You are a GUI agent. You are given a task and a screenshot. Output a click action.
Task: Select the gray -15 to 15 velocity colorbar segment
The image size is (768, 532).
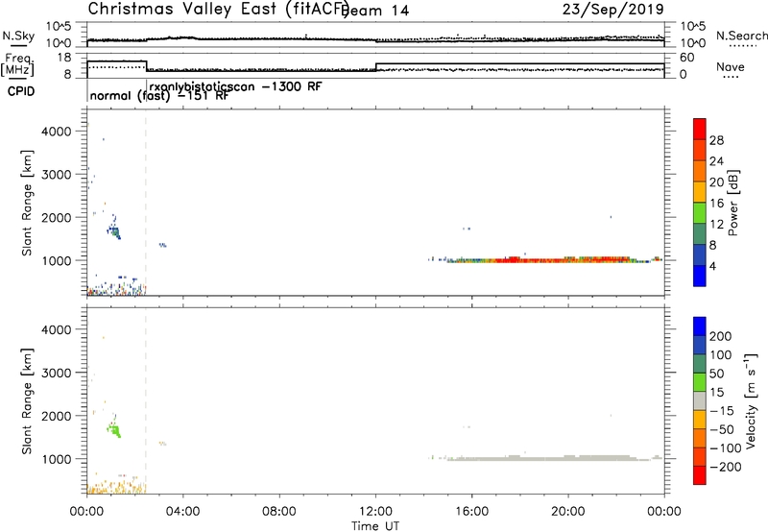click(700, 400)
